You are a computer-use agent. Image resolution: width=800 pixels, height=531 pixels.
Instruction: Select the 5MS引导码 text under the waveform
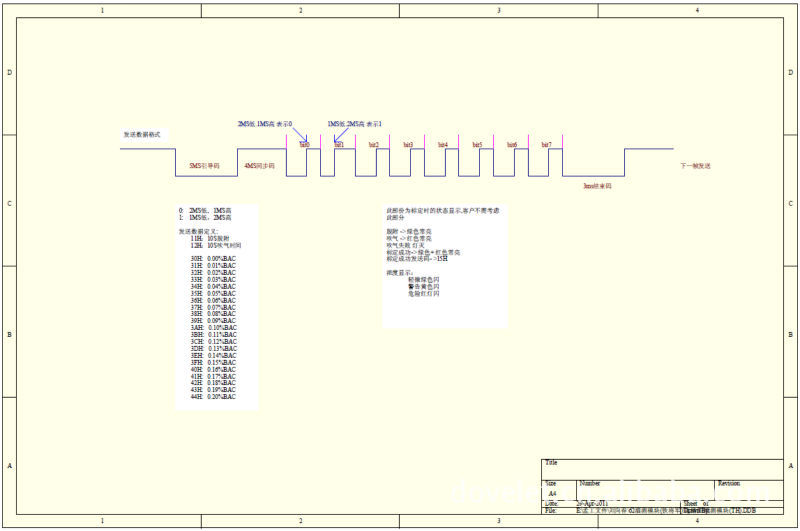[x=204, y=166]
